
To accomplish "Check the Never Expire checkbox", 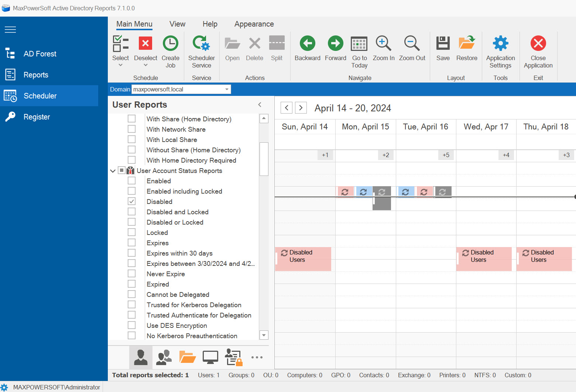I will point(131,274).
